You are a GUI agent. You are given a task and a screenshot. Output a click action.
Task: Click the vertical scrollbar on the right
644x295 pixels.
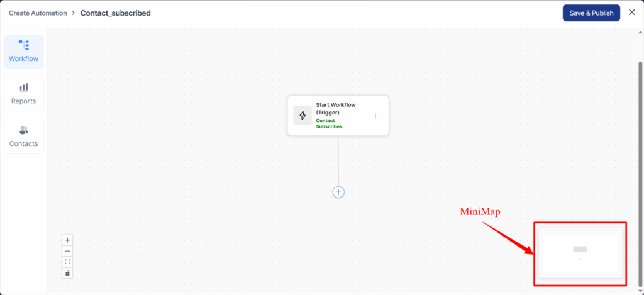(x=640, y=157)
